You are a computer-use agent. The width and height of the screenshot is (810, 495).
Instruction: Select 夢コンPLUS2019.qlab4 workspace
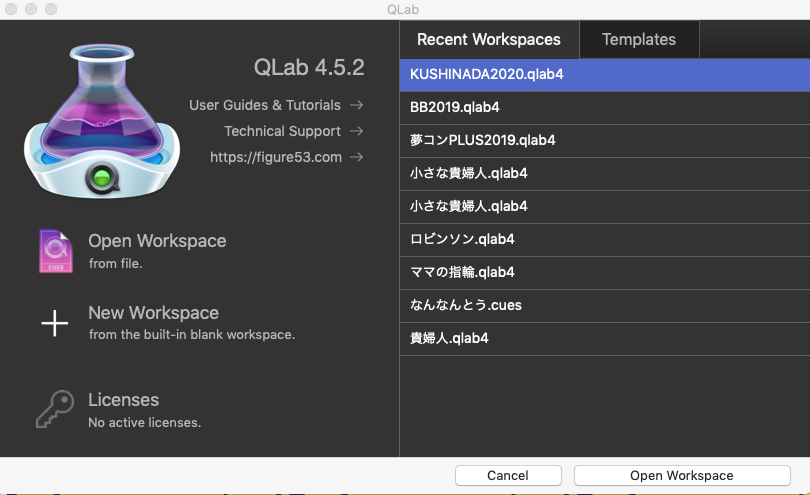(605, 141)
